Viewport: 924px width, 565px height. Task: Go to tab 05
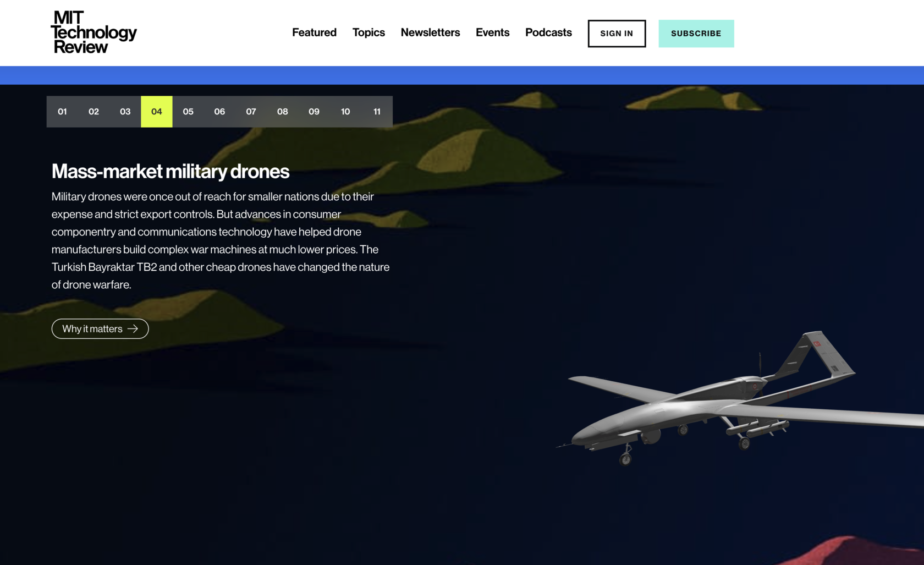(188, 112)
